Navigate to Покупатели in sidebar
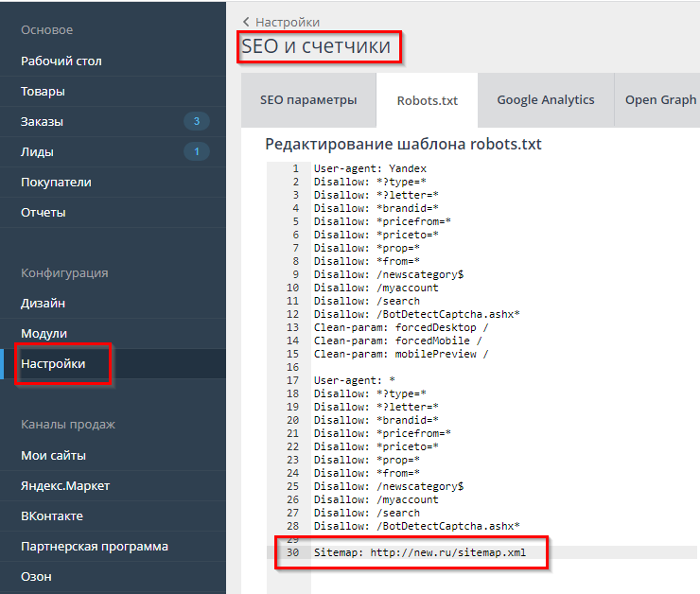Screen dimensions: 700x594 click(x=57, y=182)
